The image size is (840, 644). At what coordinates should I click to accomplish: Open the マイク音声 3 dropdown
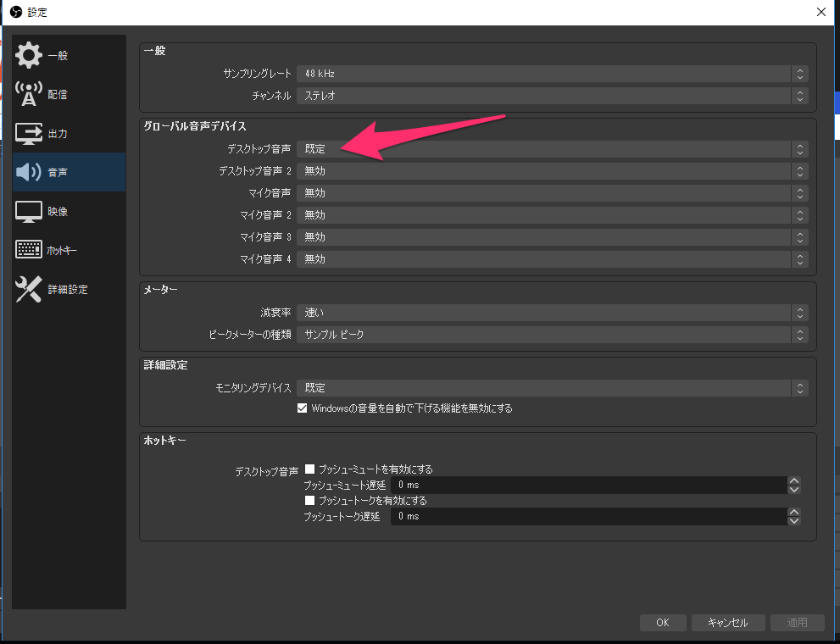pos(553,237)
